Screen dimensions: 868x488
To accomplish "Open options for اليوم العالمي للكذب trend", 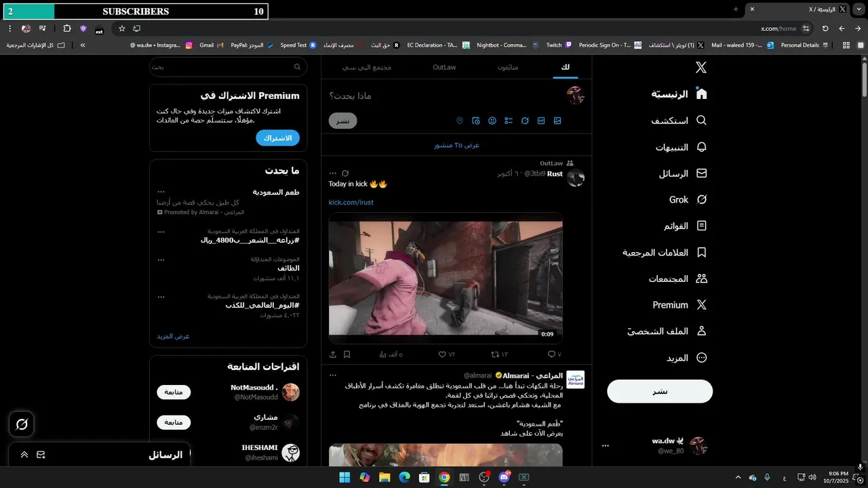I will (x=161, y=296).
